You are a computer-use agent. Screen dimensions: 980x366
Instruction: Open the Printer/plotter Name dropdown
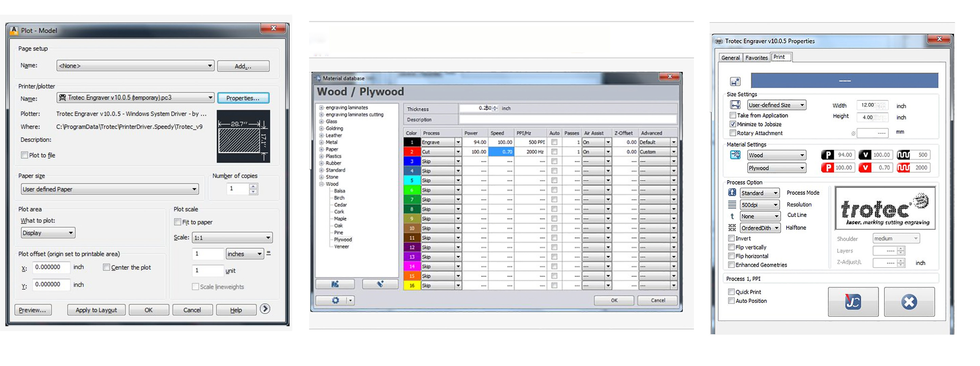coord(136,97)
